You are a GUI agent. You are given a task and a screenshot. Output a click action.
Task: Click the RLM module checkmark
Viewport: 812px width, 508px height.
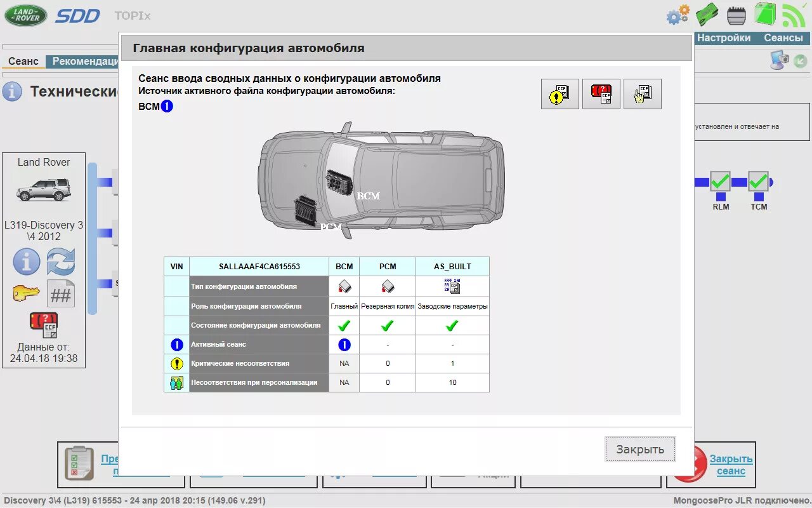[x=720, y=182]
